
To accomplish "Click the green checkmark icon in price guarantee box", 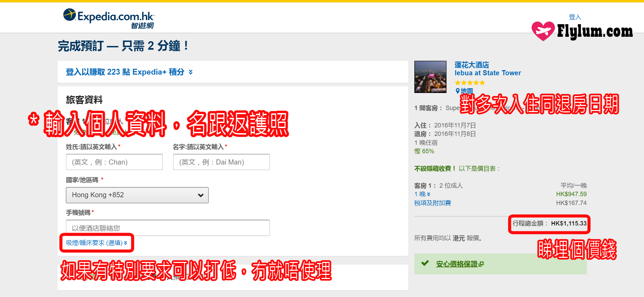I will [x=425, y=263].
